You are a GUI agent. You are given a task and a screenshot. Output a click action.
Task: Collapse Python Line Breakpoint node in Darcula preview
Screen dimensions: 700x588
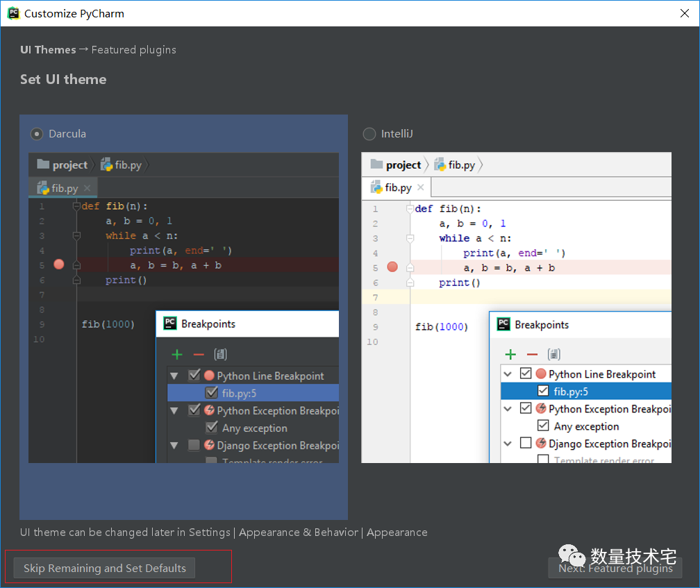174,376
